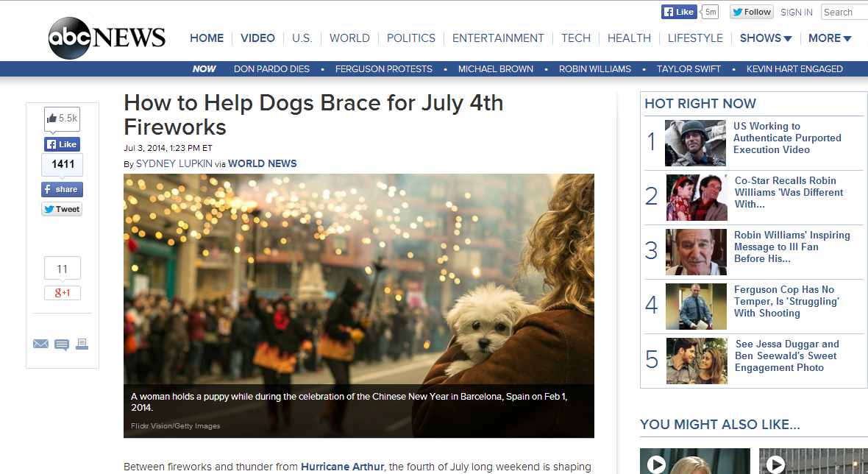Screen dimensions: 868x474
Task: Follow ABC News on Twitter
Action: 751,12
